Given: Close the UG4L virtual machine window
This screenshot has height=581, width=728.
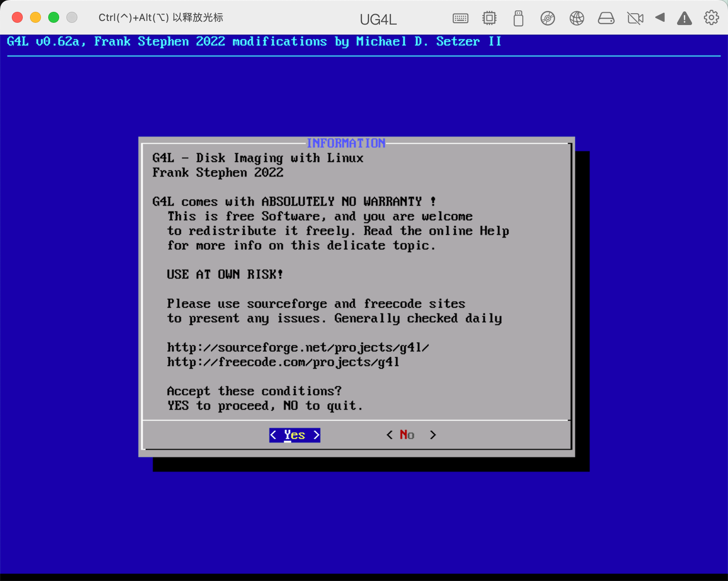Looking at the screenshot, I should pos(17,17).
